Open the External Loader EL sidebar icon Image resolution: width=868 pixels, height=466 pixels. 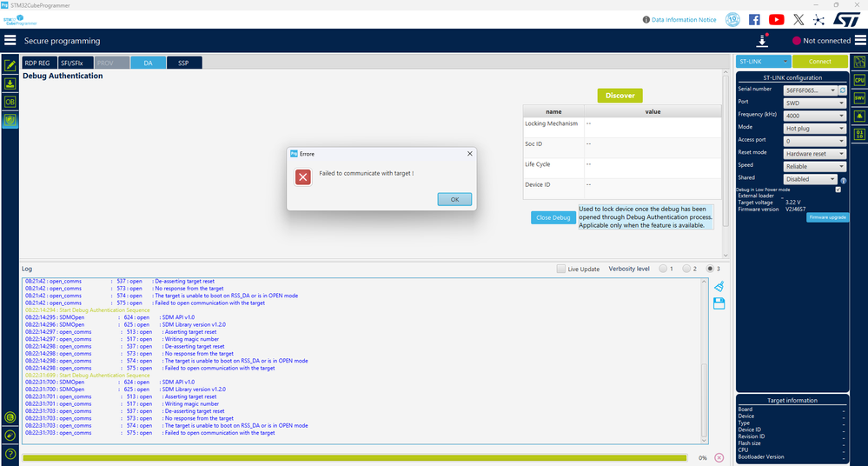10,417
